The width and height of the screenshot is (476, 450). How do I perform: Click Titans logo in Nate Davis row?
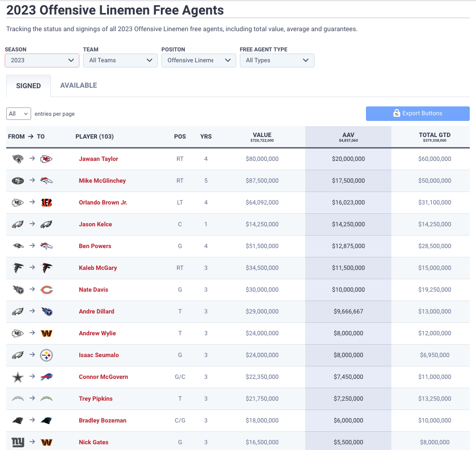pos(18,290)
